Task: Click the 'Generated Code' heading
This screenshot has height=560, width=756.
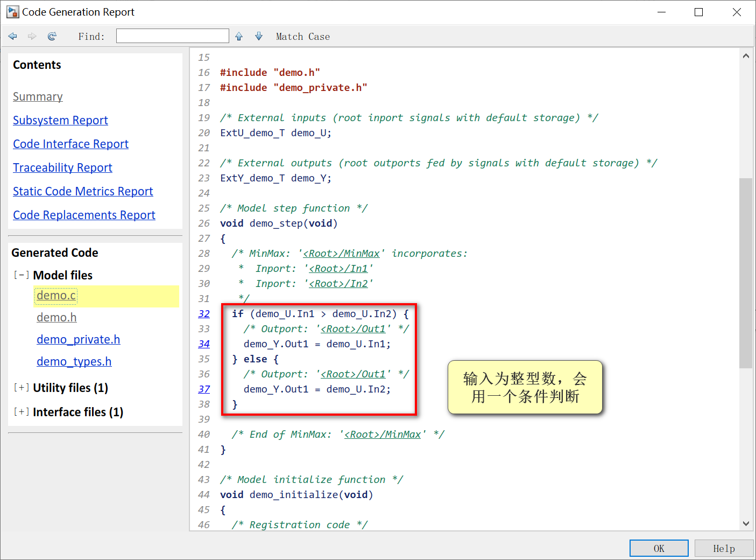Action: 55,253
